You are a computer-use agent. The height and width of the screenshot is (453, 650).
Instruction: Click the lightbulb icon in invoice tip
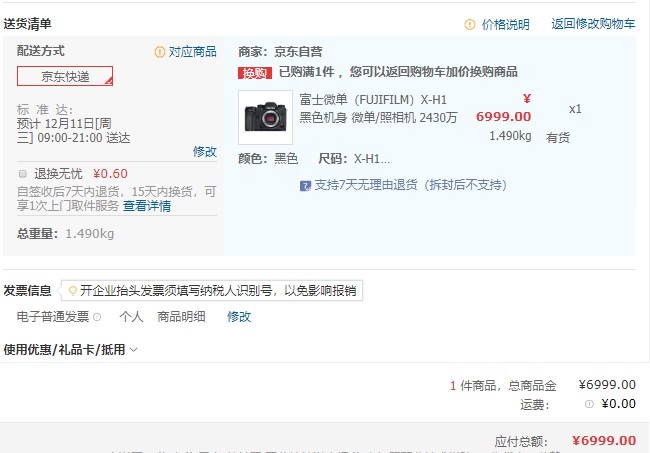pos(73,291)
